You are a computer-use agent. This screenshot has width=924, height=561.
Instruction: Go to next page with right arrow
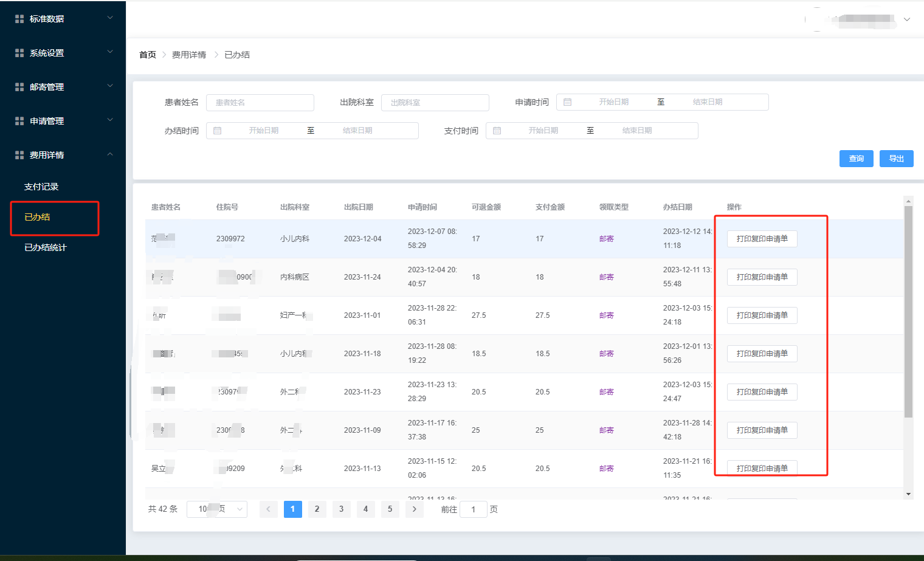click(414, 509)
